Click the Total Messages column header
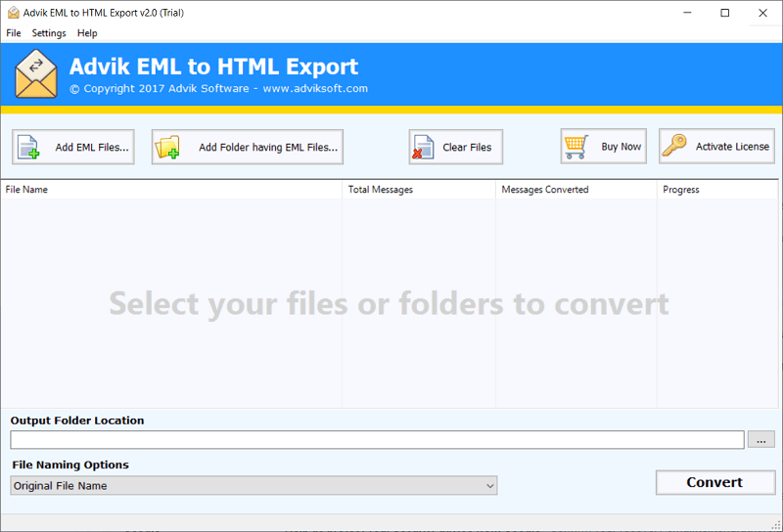 [419, 190]
